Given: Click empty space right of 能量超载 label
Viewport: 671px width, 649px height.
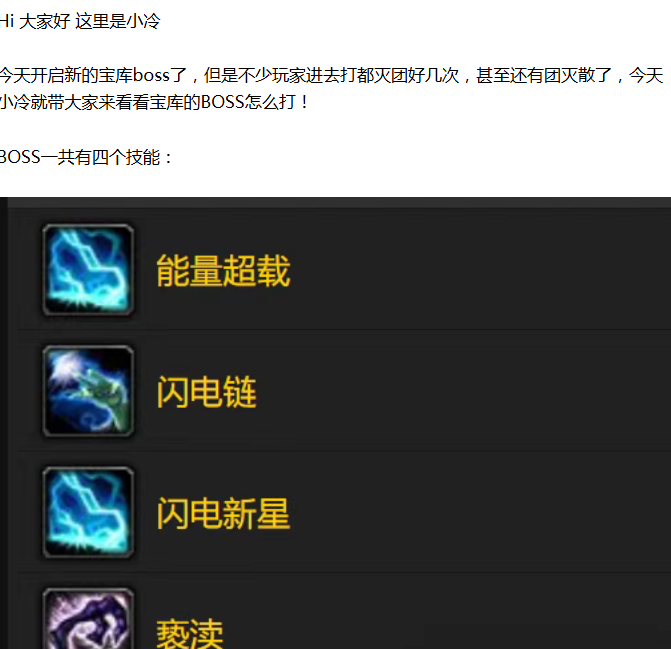Looking at the screenshot, I should click(479, 270).
